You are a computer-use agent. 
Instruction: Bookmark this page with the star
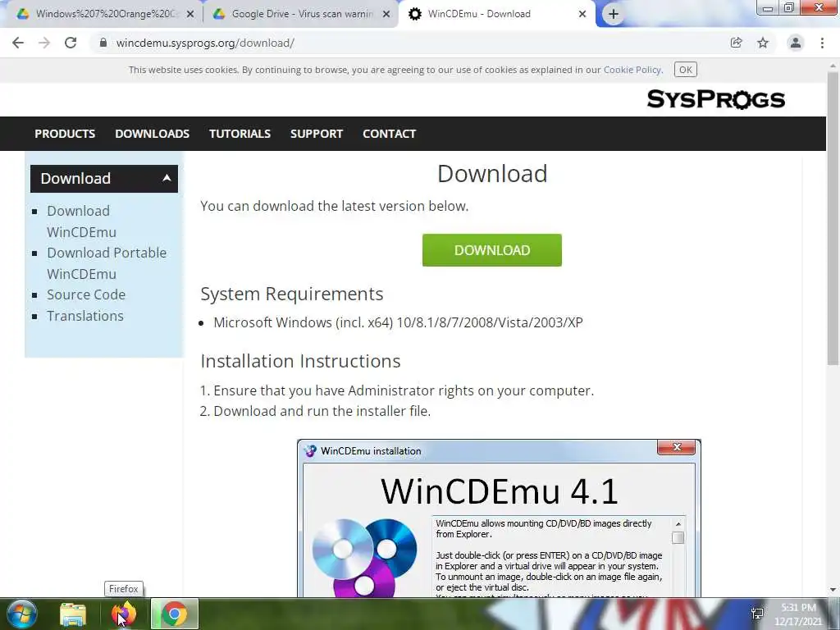click(x=763, y=43)
